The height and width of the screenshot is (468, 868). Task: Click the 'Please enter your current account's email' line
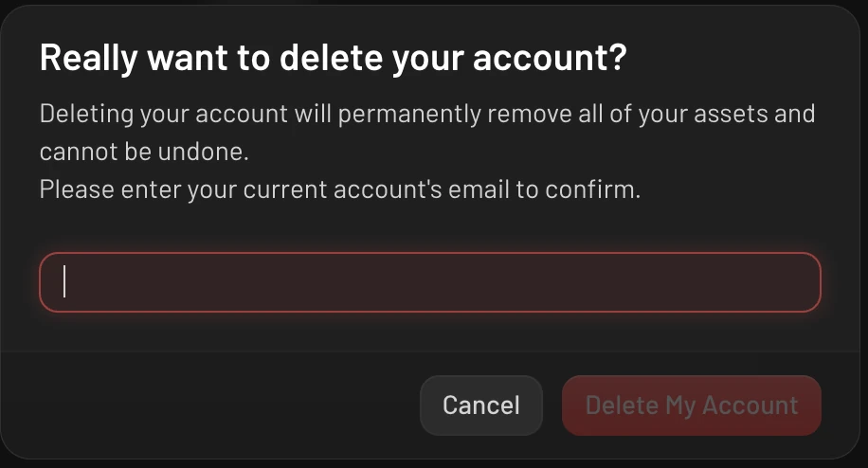275,189
